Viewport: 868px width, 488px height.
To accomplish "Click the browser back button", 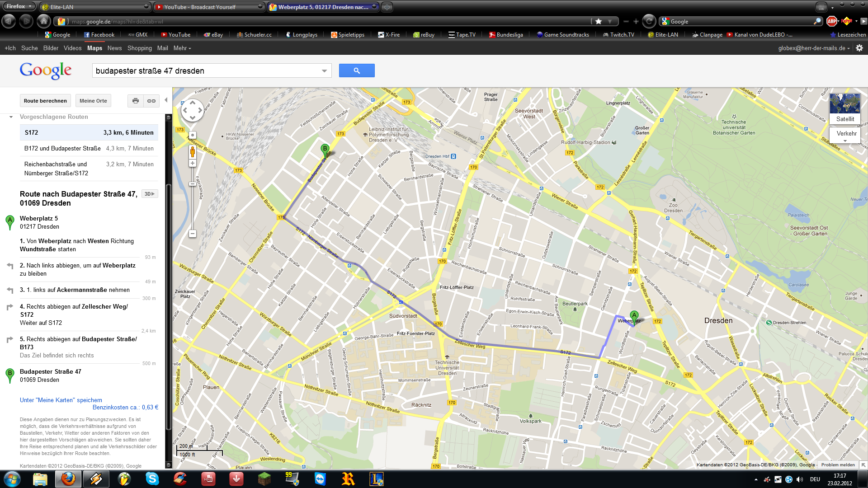I will [x=9, y=21].
